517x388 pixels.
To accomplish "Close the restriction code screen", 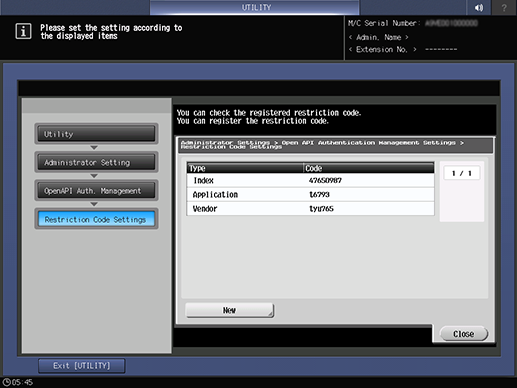I will 464,334.
